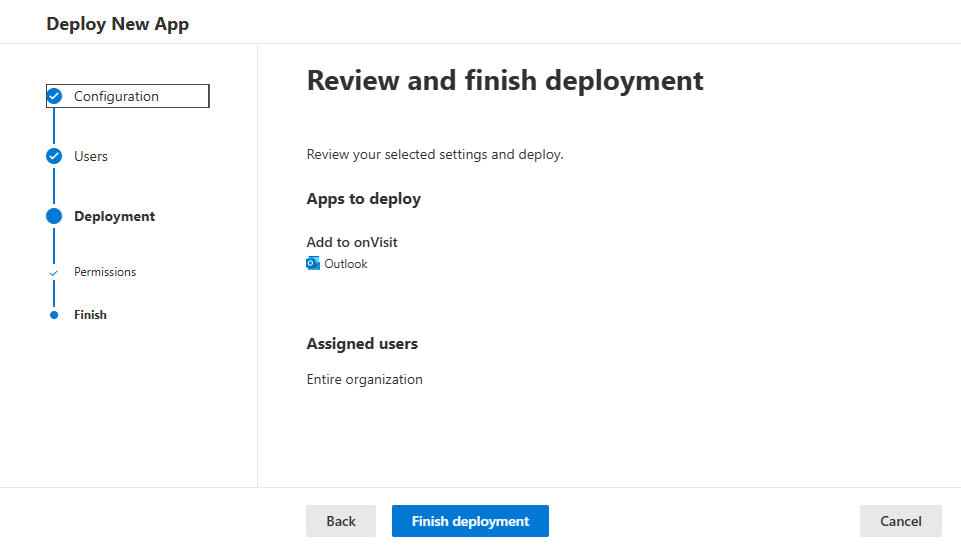This screenshot has height=546, width=961.
Task: Go to the Configuration step
Action: [x=127, y=96]
